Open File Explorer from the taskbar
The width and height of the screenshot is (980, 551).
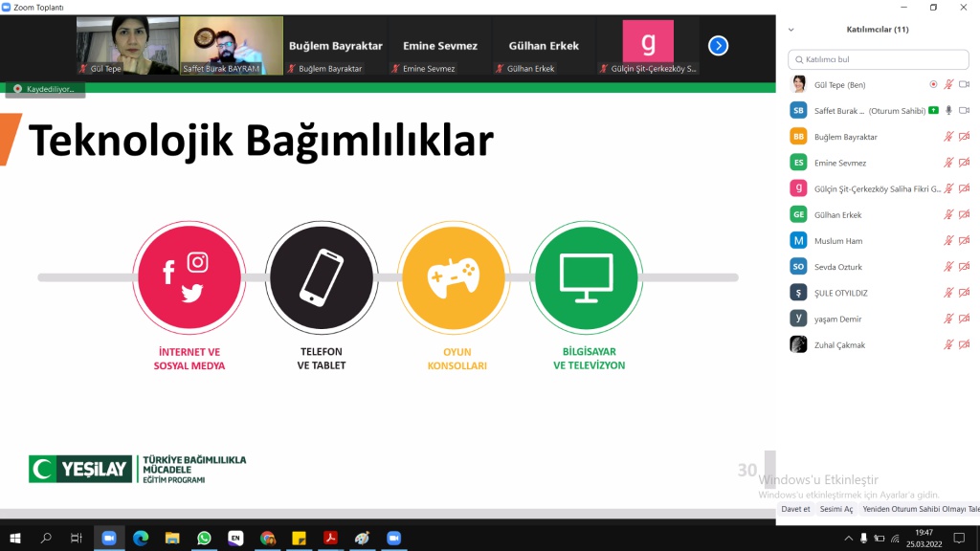pyautogui.click(x=172, y=539)
